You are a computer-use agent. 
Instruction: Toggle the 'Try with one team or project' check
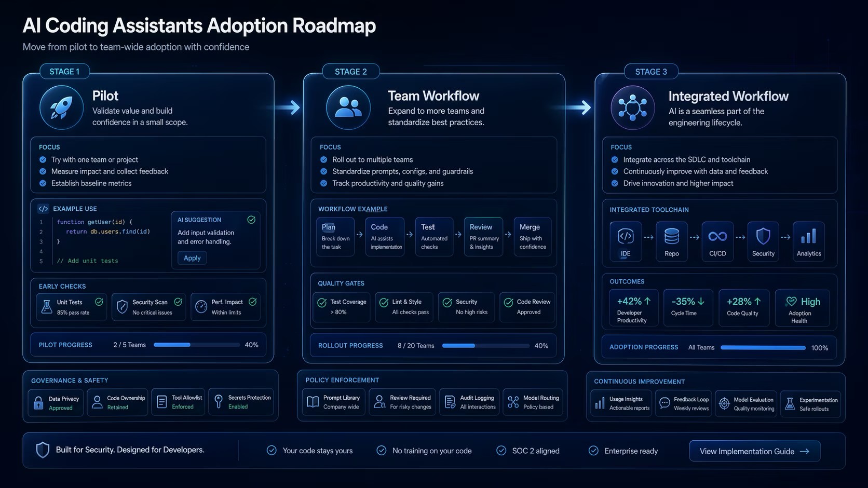click(43, 159)
